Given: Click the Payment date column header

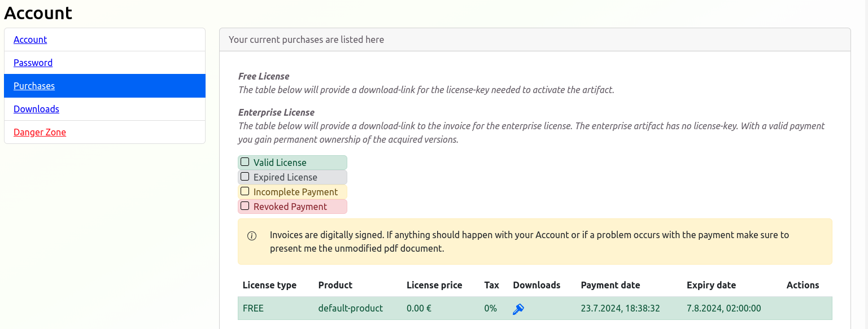Looking at the screenshot, I should pos(610,285).
